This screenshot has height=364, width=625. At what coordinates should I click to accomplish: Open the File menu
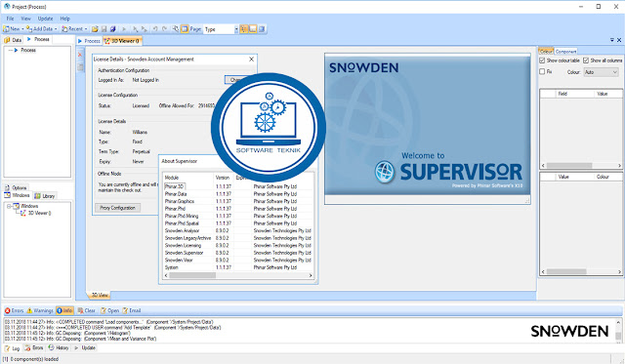[10, 19]
